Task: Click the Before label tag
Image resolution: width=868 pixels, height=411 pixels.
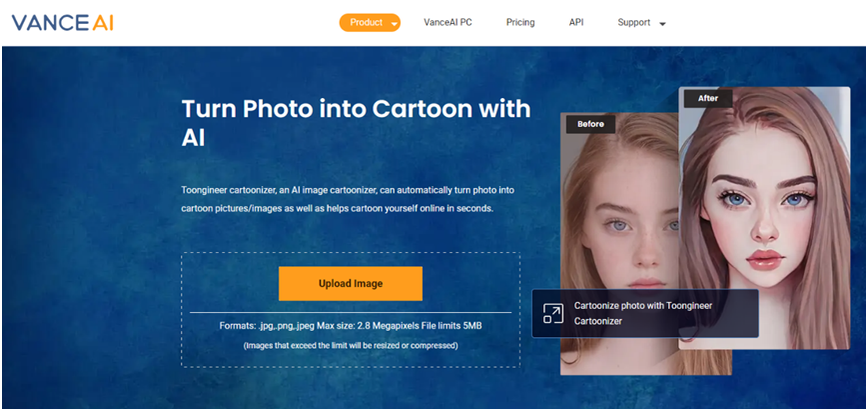Action: pyautogui.click(x=590, y=124)
